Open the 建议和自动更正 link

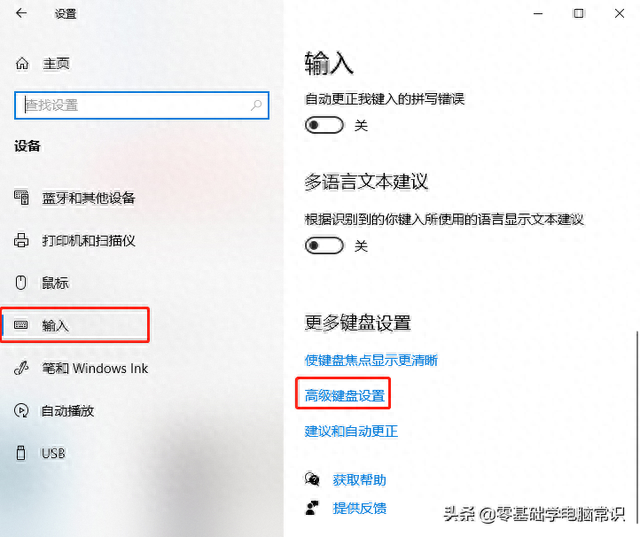[x=351, y=431]
